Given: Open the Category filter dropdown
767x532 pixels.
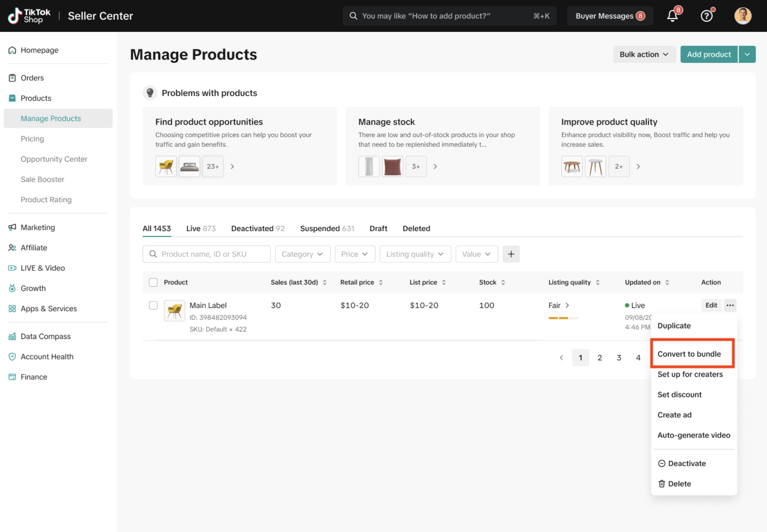Looking at the screenshot, I should tap(302, 254).
